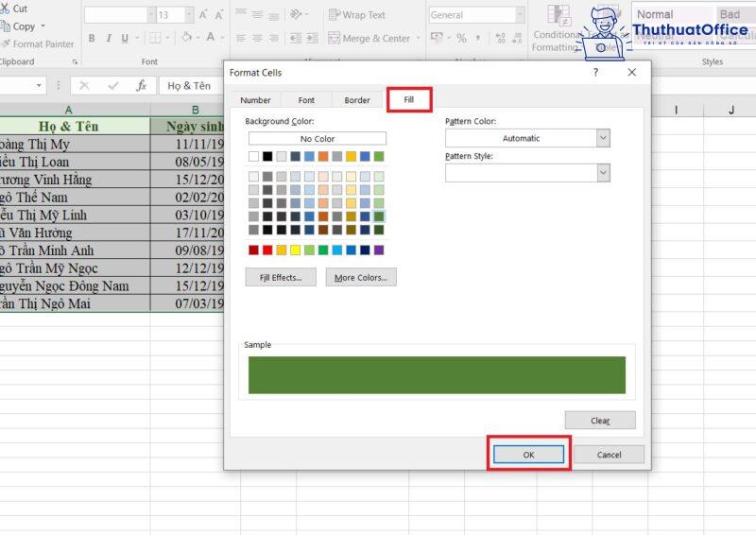Align text right in ribbon

pyautogui.click(x=274, y=38)
